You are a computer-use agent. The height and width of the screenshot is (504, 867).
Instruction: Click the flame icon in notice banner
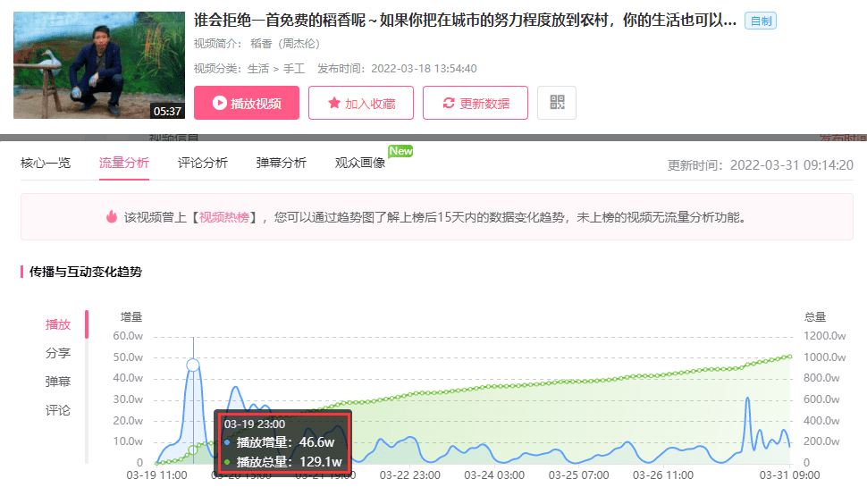[112, 216]
